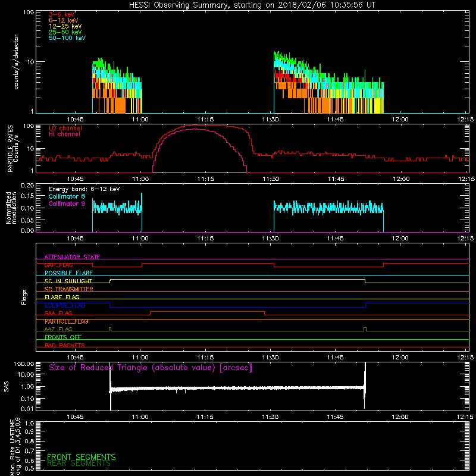Screen dimensions: 476x476
Task: Select the red "3-6 keV" legend label
Action: coord(62,14)
